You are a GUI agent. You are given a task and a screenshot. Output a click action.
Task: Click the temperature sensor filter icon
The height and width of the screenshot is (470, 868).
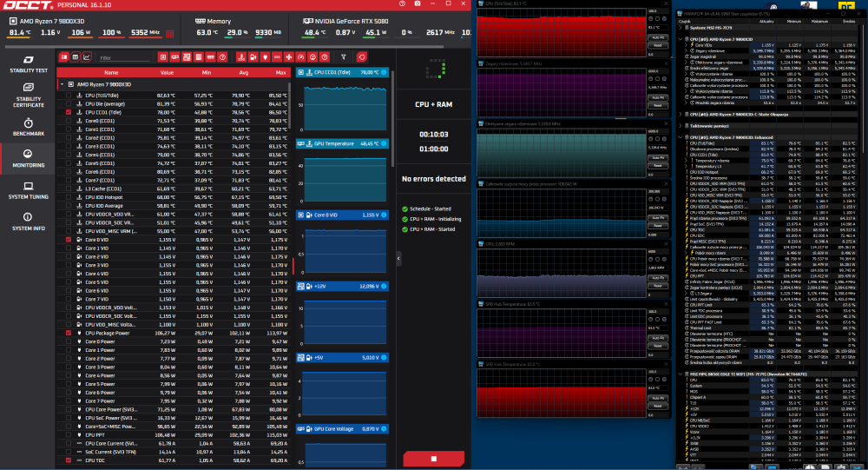[x=241, y=57]
